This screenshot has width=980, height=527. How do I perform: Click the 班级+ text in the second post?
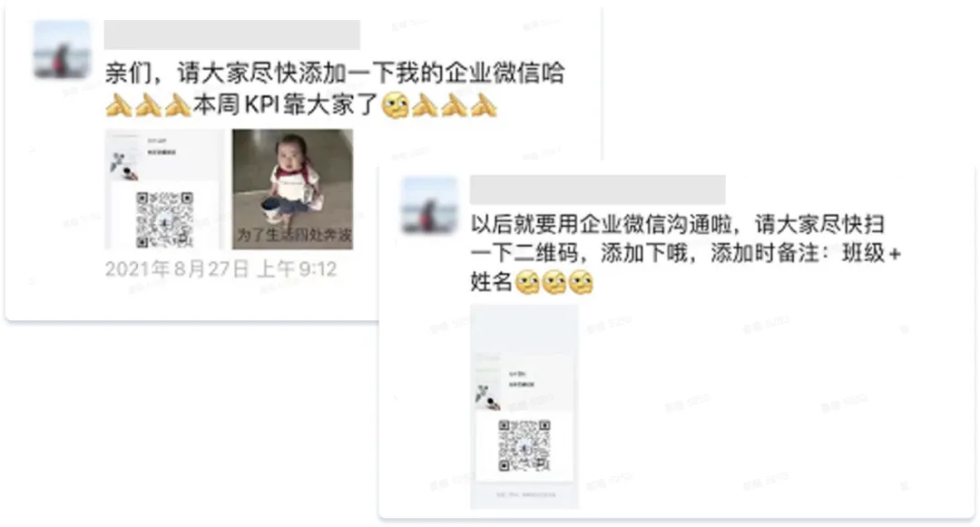(x=871, y=253)
